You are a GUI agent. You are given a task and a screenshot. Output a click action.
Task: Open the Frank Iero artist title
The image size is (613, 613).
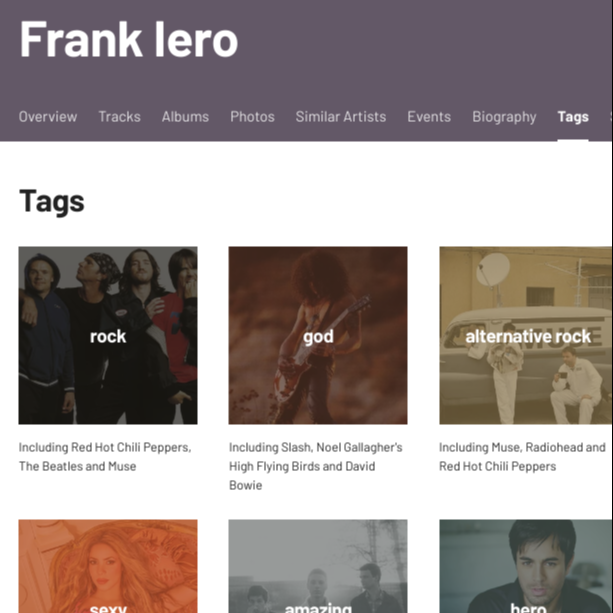(x=129, y=40)
